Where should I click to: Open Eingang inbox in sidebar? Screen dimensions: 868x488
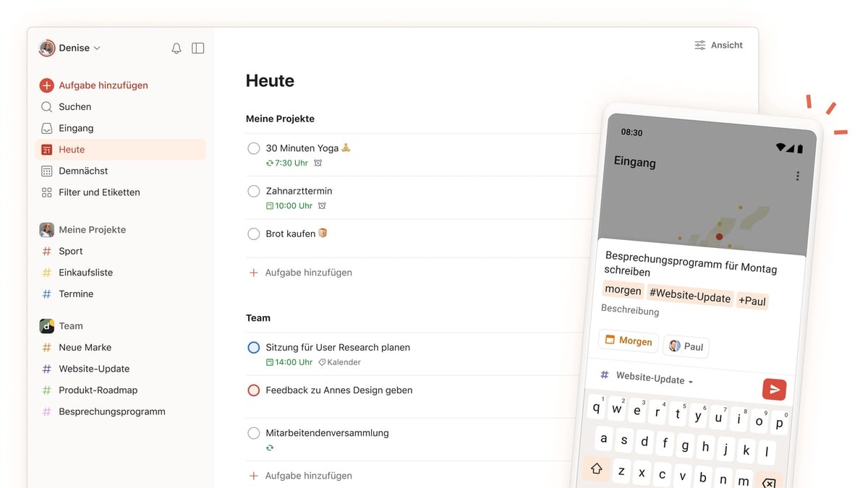[76, 128]
